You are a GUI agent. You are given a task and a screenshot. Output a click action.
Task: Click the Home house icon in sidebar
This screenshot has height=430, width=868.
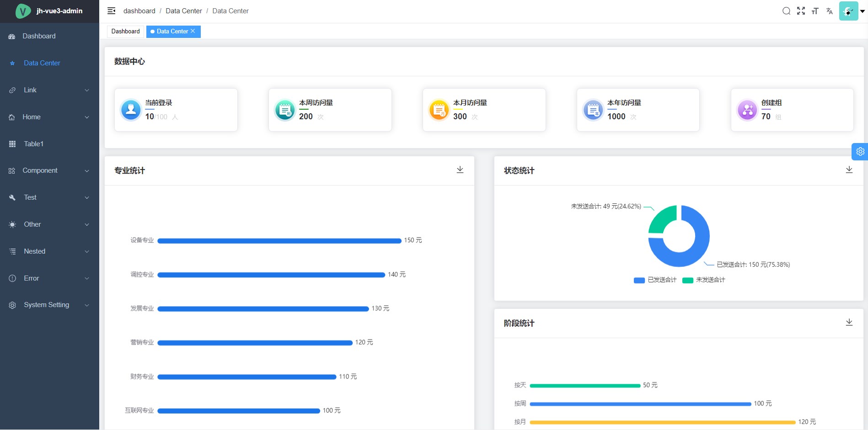pyautogui.click(x=12, y=117)
